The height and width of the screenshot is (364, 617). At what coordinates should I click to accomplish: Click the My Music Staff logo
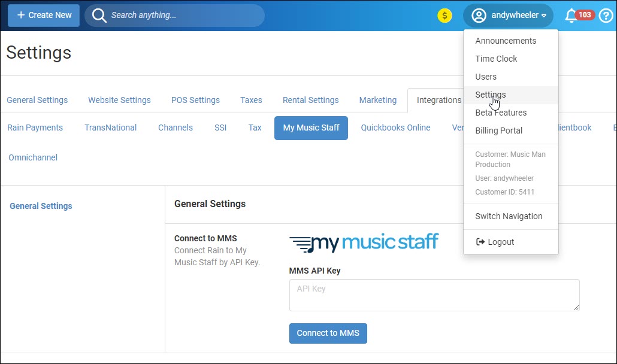364,242
